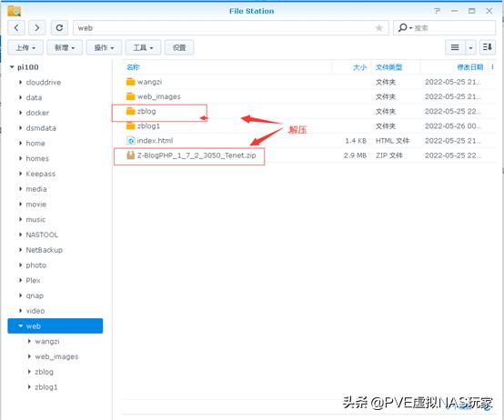Select the web_images folder name in list
The height and width of the screenshot is (420, 504).
coord(159,96)
